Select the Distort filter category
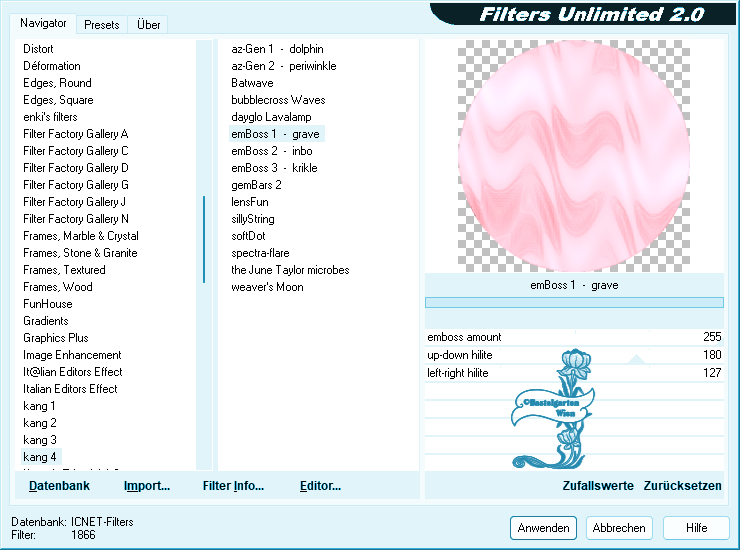Viewport: 740px width, 550px height. (38, 49)
